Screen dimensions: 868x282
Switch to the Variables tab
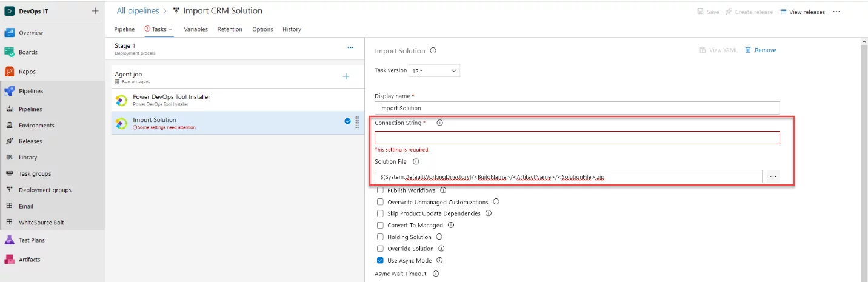(196, 29)
